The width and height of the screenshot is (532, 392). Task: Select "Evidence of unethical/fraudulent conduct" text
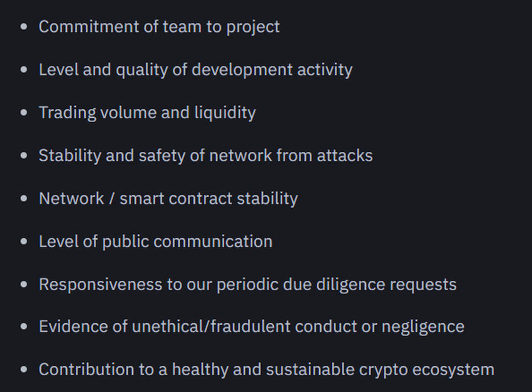tap(252, 326)
